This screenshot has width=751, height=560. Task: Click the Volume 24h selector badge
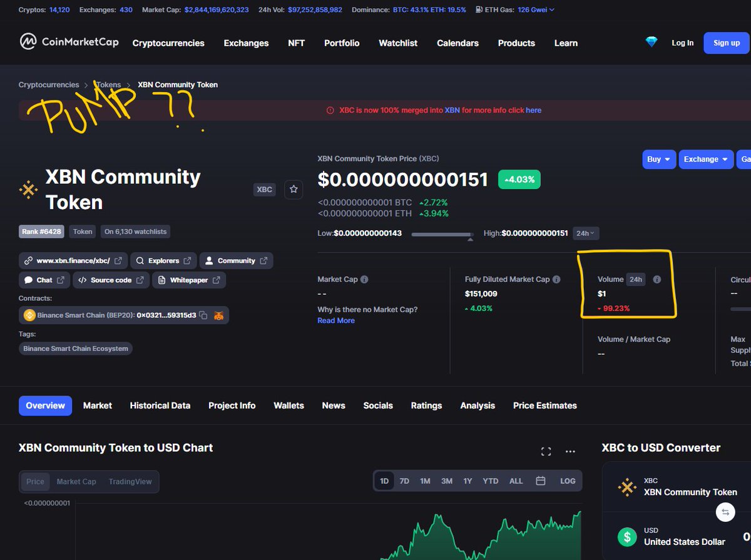coord(636,280)
